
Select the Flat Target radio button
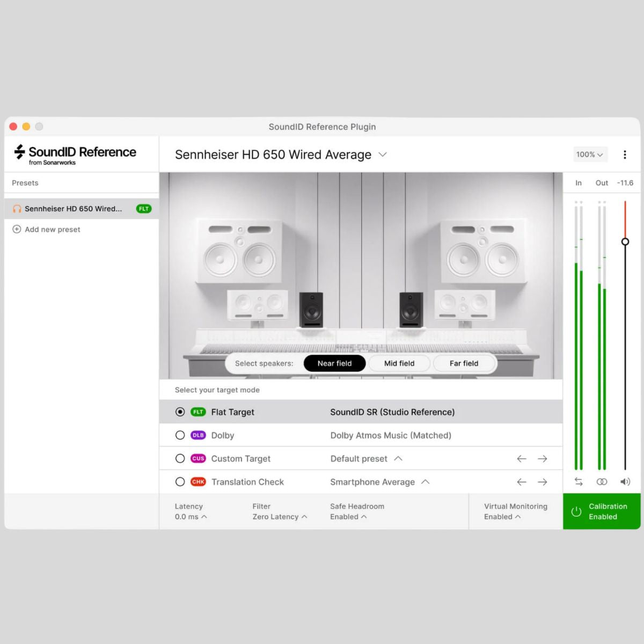pos(180,412)
